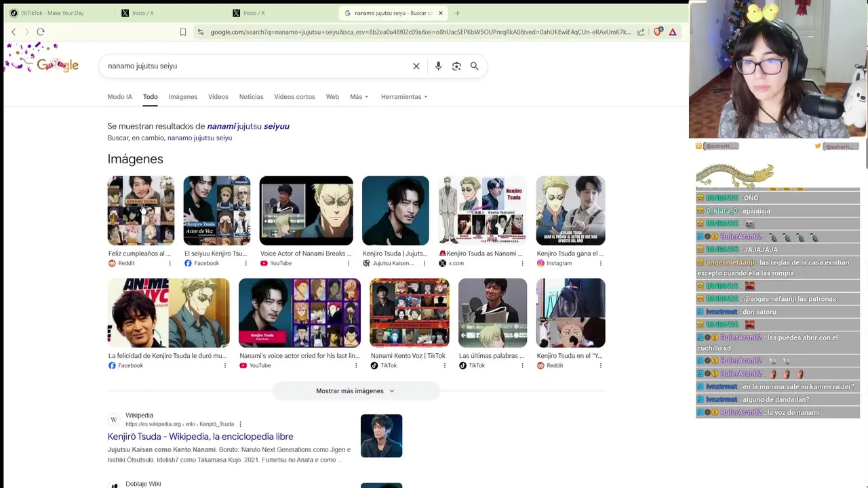
Task: Open 'Kenjiro Tsuda gana el' Instagram caption
Action: pyautogui.click(x=570, y=253)
